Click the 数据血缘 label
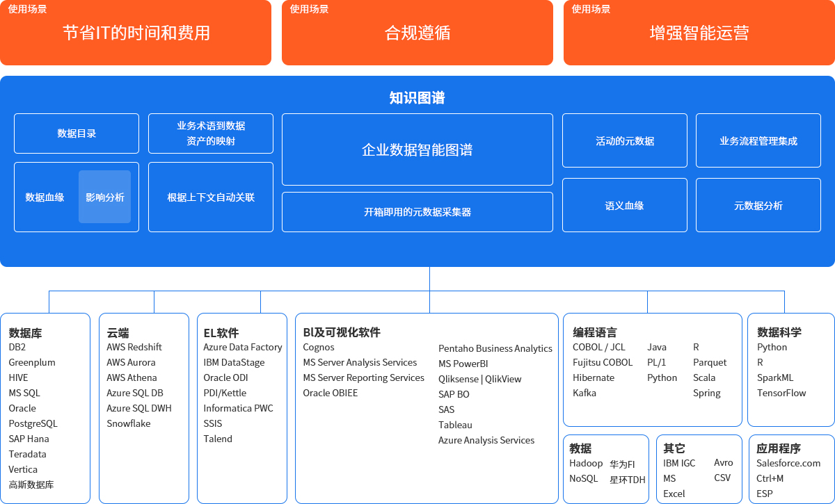The image size is (835, 504). coord(45,197)
